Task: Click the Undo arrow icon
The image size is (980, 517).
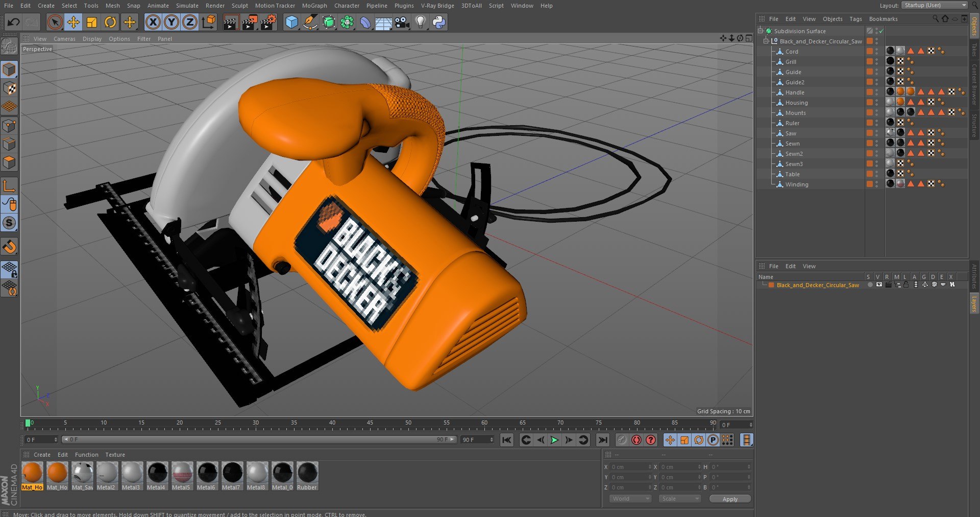Action: click(14, 22)
